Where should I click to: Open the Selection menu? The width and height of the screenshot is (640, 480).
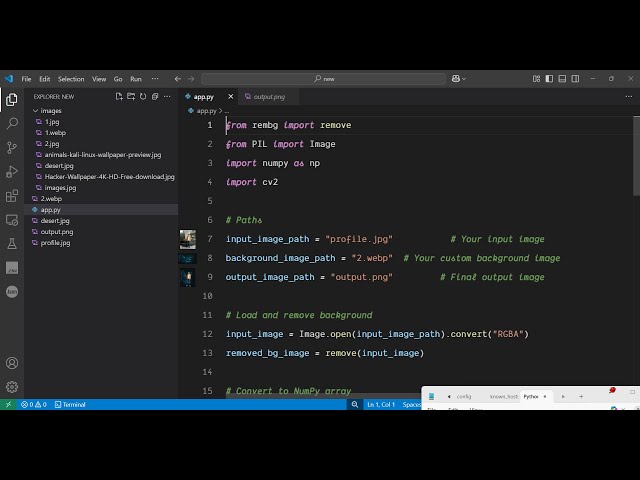[71, 79]
